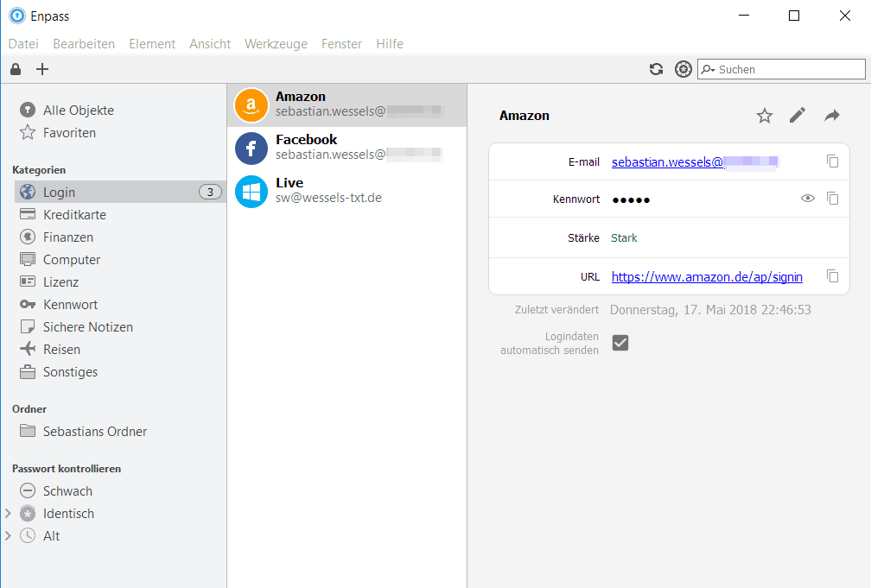Edit Amazon entry using pencil icon
Screen dimensions: 871x588
point(798,116)
